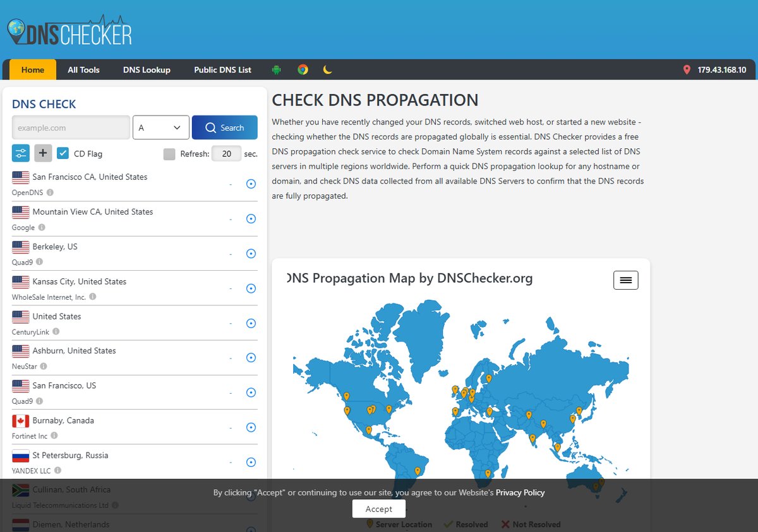This screenshot has width=758, height=532.
Task: Recheck the CenturyLink United States row
Action: (x=251, y=323)
